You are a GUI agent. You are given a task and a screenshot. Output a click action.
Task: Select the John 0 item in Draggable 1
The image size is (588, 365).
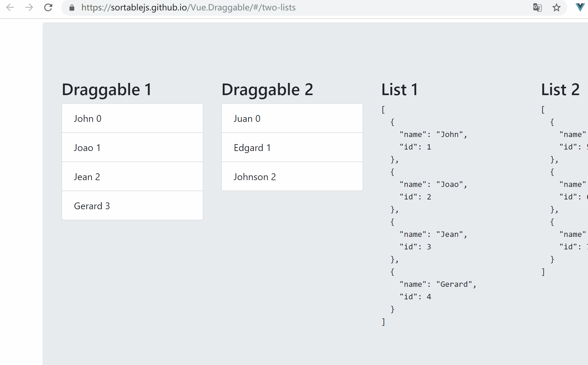(132, 118)
